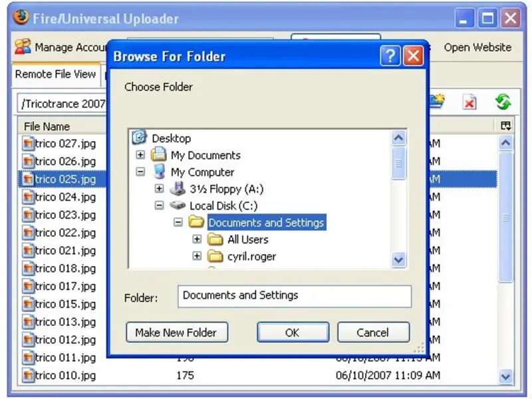Screen dimensions: 532x399
Task: Click the cyril.roger folder icon
Action: coord(215,256)
